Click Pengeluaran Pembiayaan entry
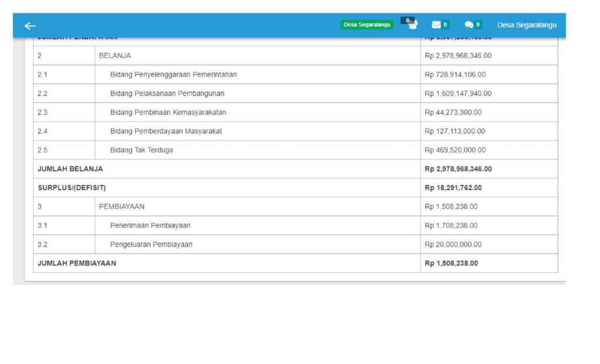This screenshot has height=364, width=600. coord(151,244)
